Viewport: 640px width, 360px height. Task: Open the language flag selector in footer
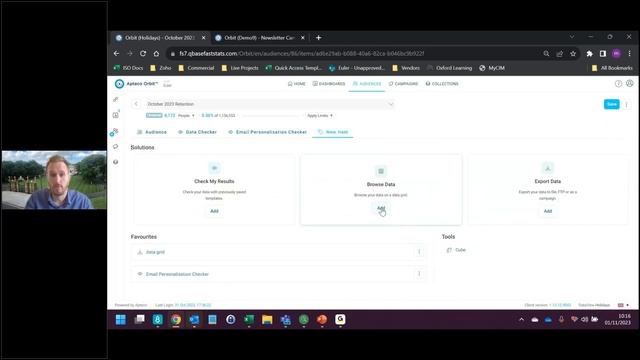pos(623,305)
